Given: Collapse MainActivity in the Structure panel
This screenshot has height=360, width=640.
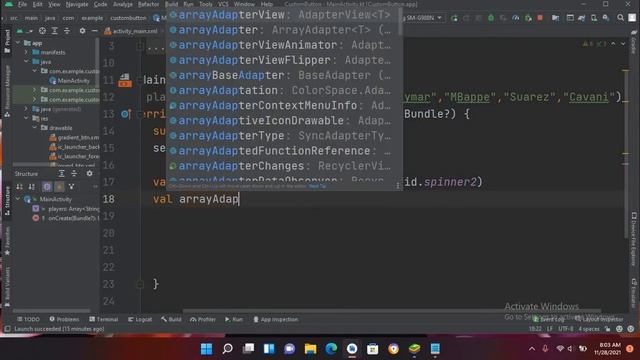Looking at the screenshot, I should tap(18, 199).
